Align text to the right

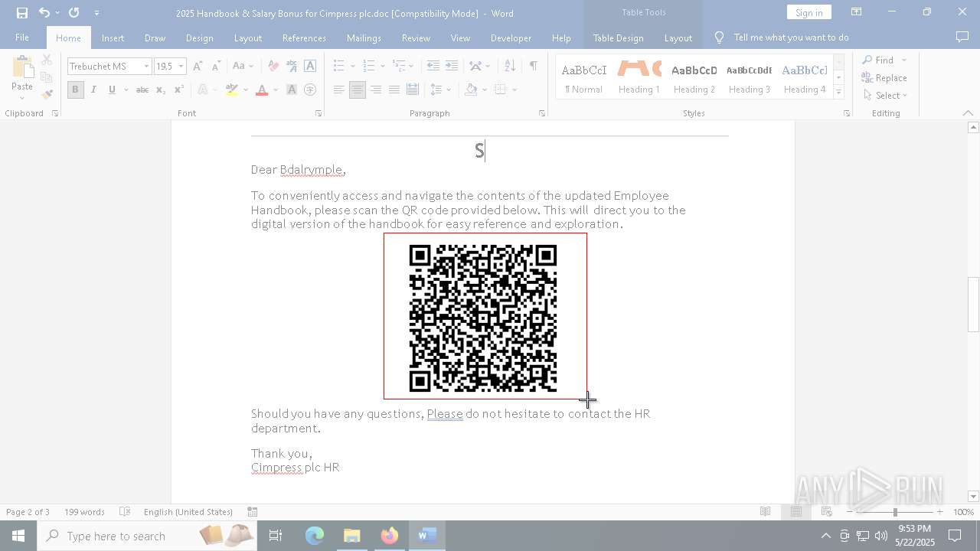[x=375, y=90]
